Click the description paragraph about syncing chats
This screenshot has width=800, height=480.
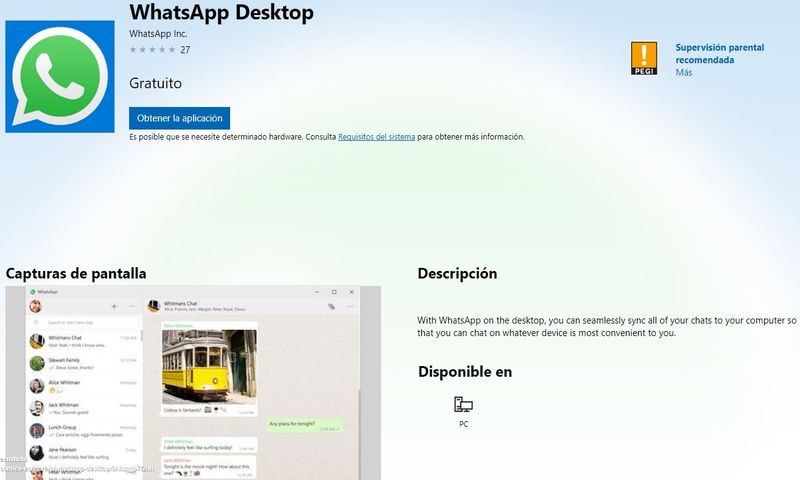[x=607, y=326]
